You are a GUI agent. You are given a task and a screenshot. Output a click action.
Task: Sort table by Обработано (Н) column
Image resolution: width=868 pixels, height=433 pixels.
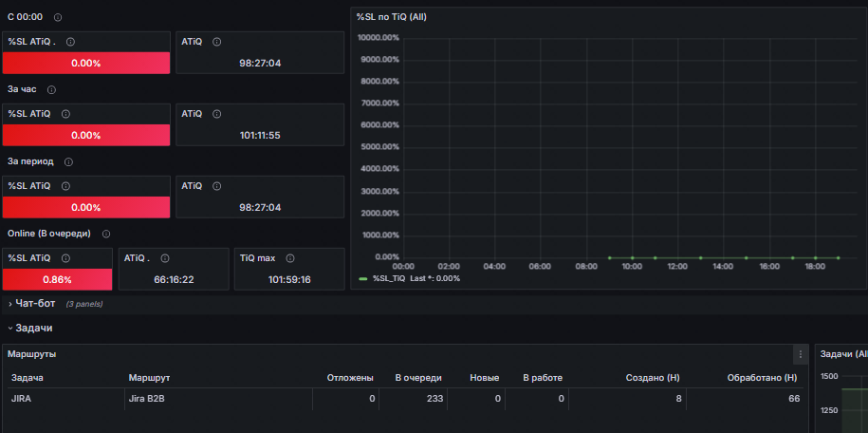[762, 378]
